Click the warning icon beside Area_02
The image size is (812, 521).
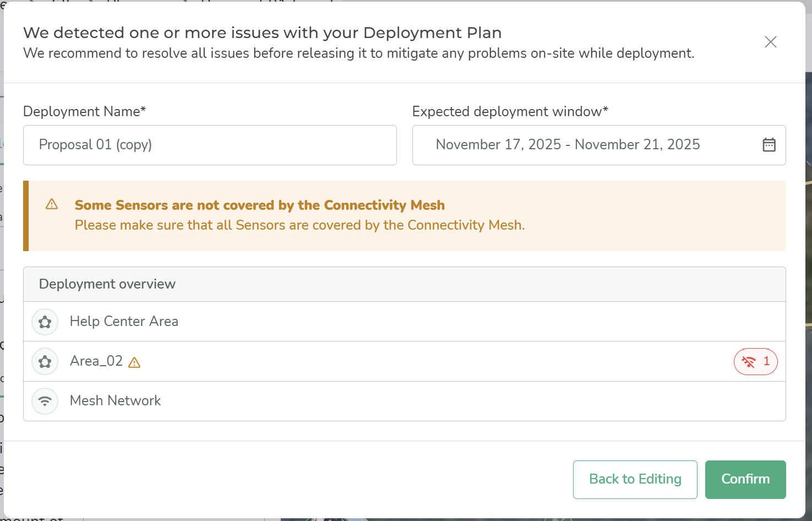134,362
